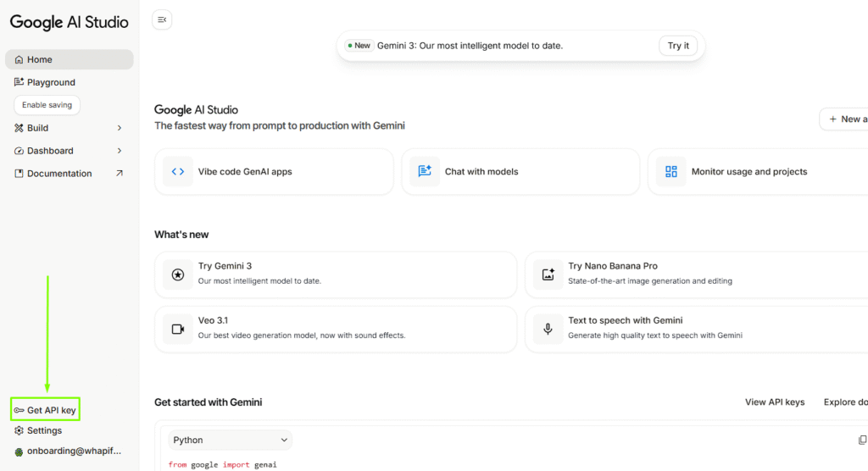Image resolution: width=868 pixels, height=471 pixels.
Task: Click the green New badge
Action: click(x=359, y=46)
